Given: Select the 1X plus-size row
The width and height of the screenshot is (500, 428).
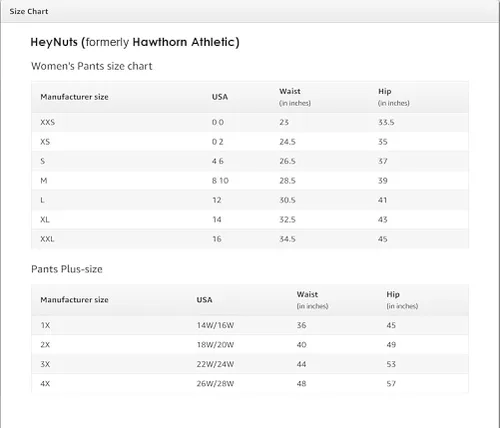Looking at the screenshot, I should [250, 325].
